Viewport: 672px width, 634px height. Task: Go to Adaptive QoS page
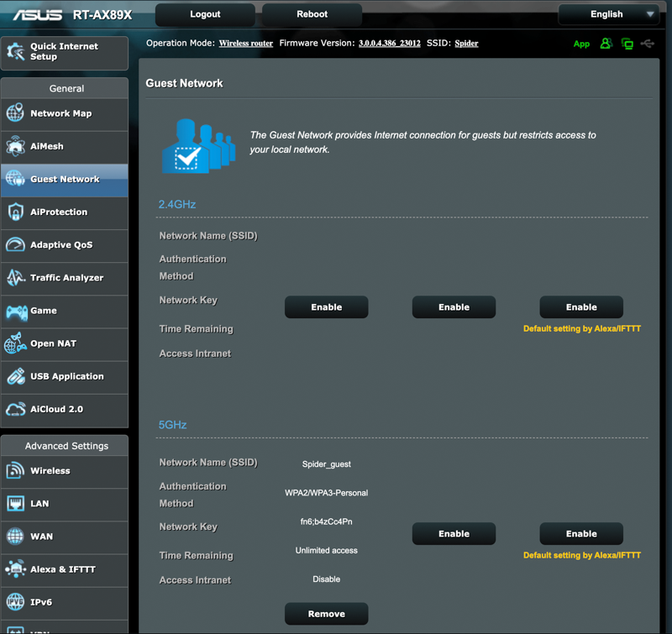coord(65,245)
